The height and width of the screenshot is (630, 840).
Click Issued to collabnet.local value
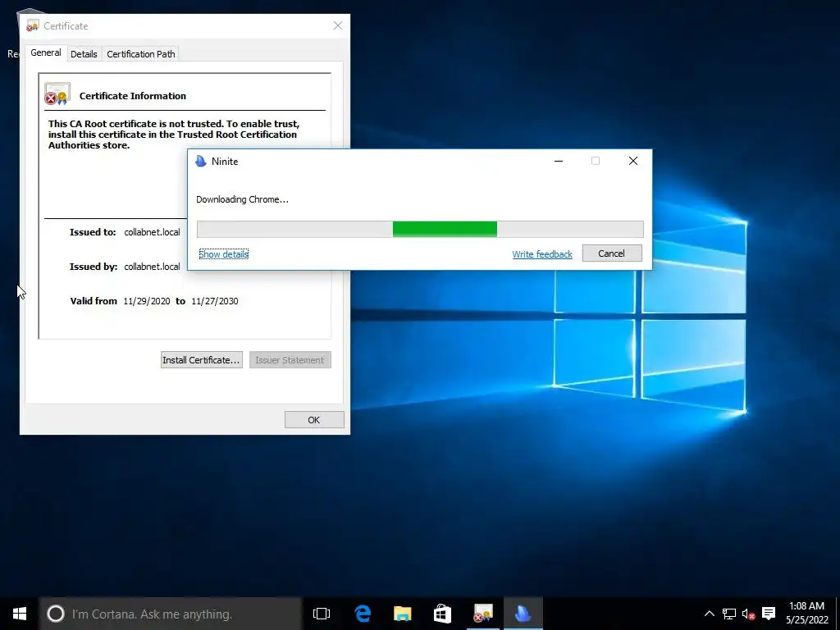(x=152, y=232)
